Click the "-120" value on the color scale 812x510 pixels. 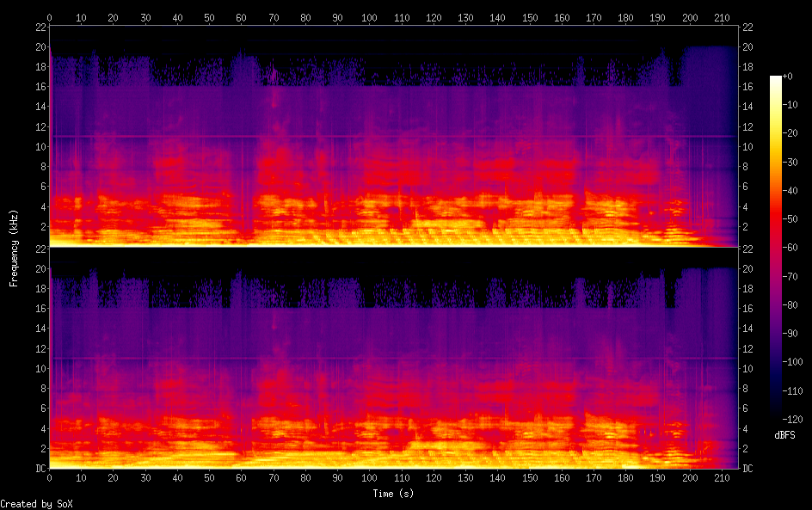coord(792,420)
